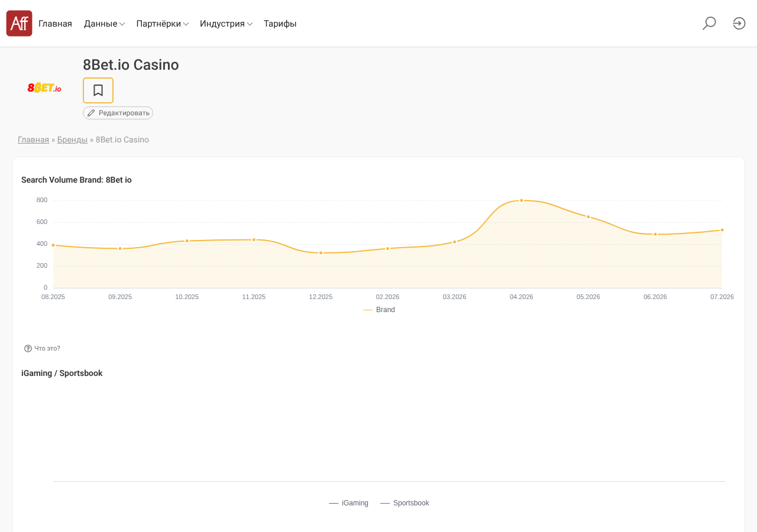Click the 800 y-axis value
The height and width of the screenshot is (532, 757).
[42, 200]
